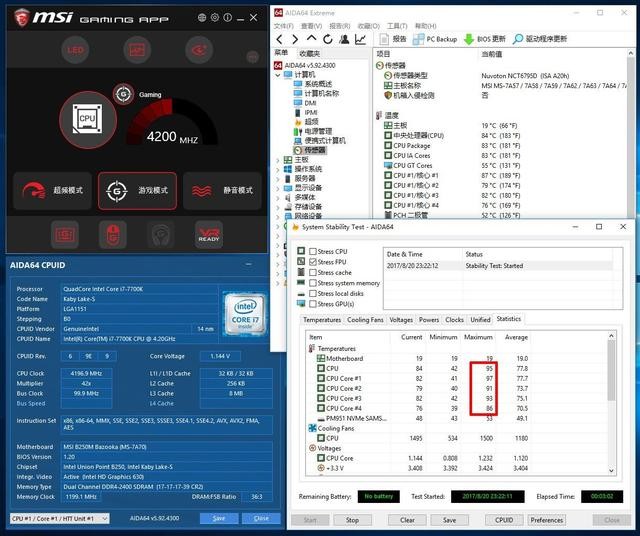Click the mouse master icon in MSI Gaming App
The width and height of the screenshot is (640, 536).
[x=113, y=235]
